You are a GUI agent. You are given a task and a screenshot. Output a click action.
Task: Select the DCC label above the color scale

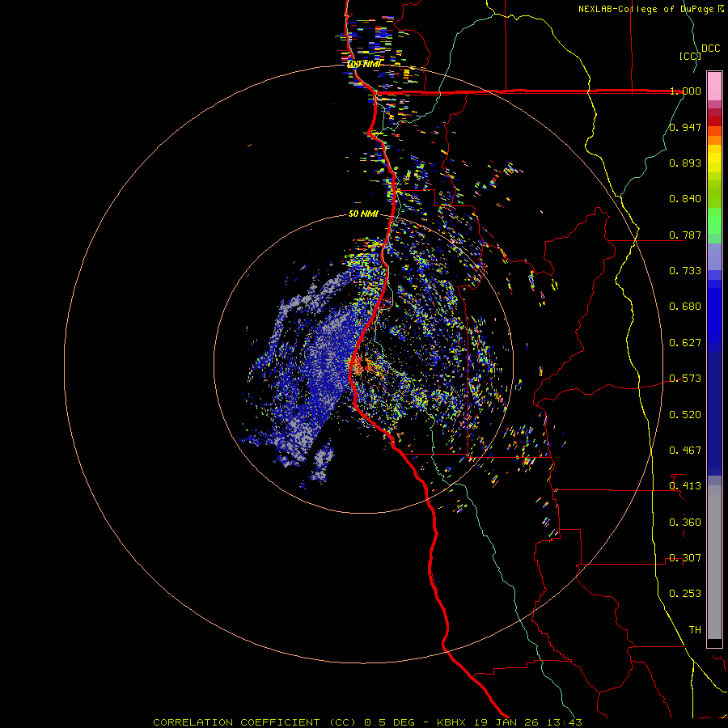(710, 49)
